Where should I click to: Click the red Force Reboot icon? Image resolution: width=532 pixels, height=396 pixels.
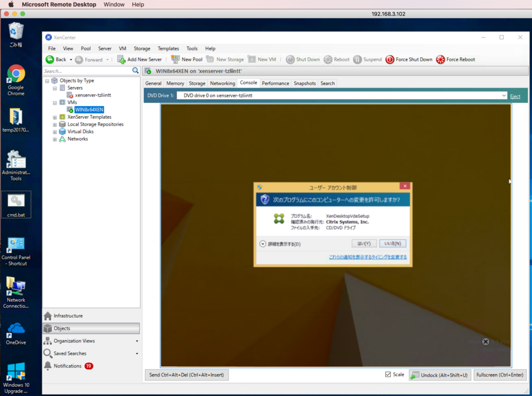point(441,60)
